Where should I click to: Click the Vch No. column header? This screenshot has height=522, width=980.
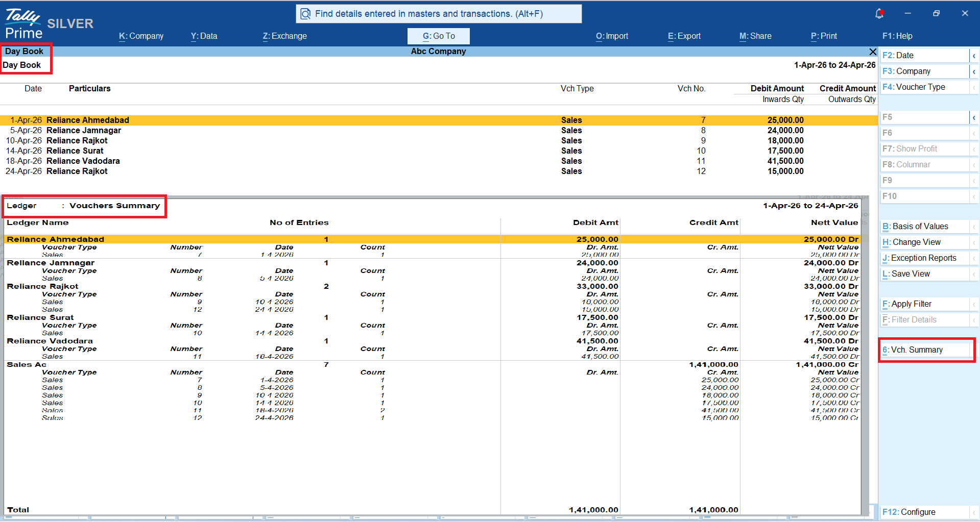[691, 89]
